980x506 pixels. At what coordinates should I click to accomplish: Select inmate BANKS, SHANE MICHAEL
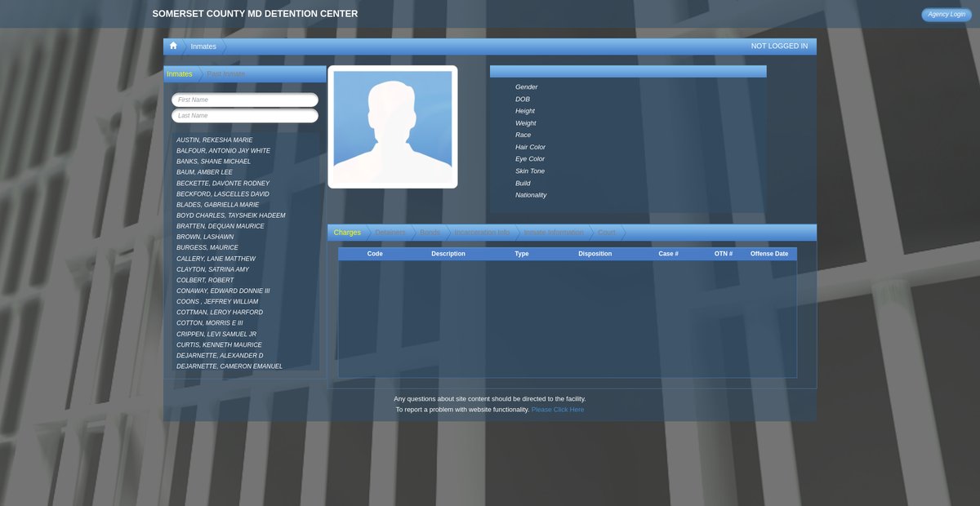[213, 162]
